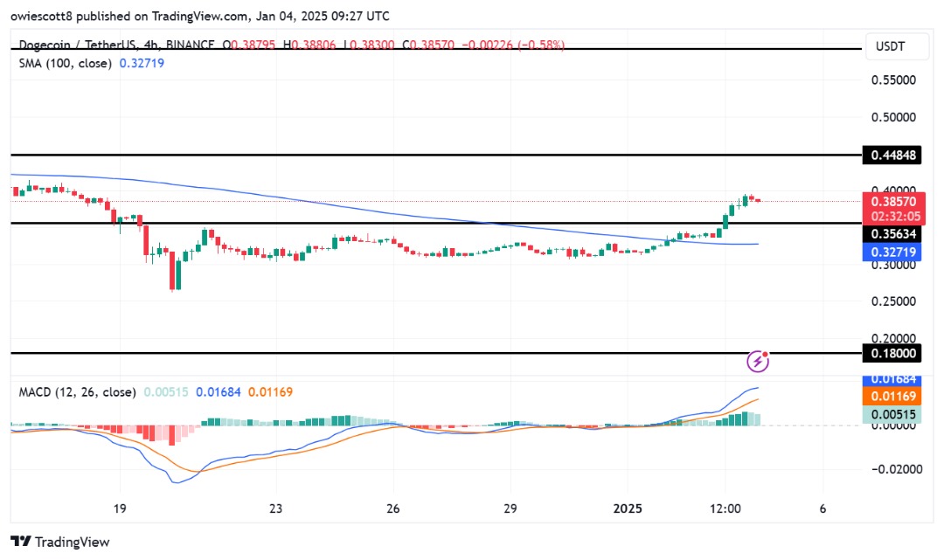Viewport: 944px width, 560px height.
Task: Click the purple lightning bolt icon
Action: (x=759, y=360)
